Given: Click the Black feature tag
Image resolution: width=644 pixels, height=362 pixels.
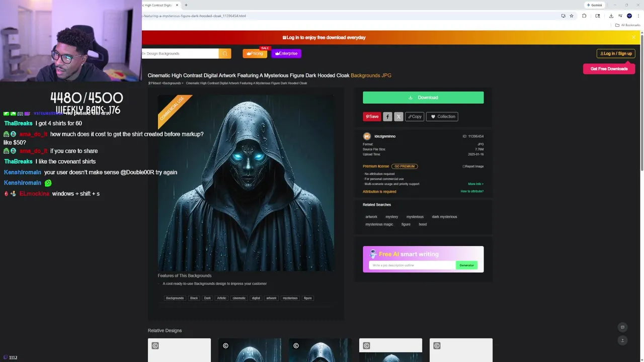Looking at the screenshot, I should [x=194, y=298].
